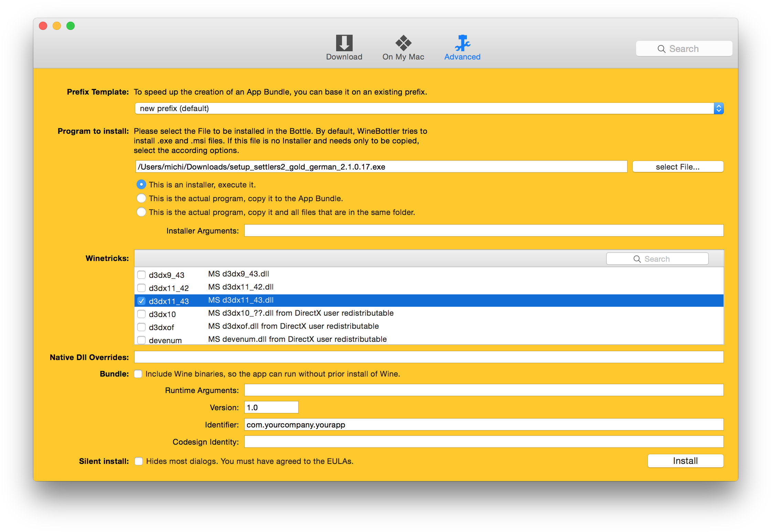The image size is (771, 532).
Task: Enable Include Wine binaries checkbox
Action: pyautogui.click(x=138, y=374)
